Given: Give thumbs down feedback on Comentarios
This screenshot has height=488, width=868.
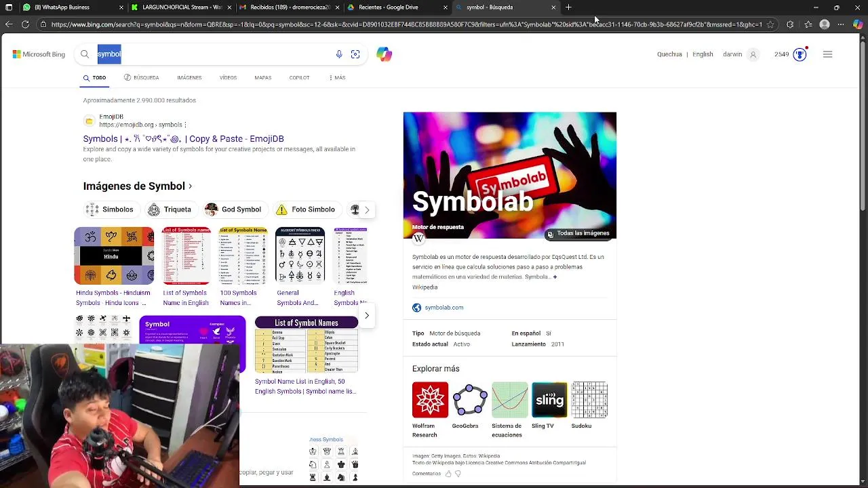Looking at the screenshot, I should tap(458, 474).
